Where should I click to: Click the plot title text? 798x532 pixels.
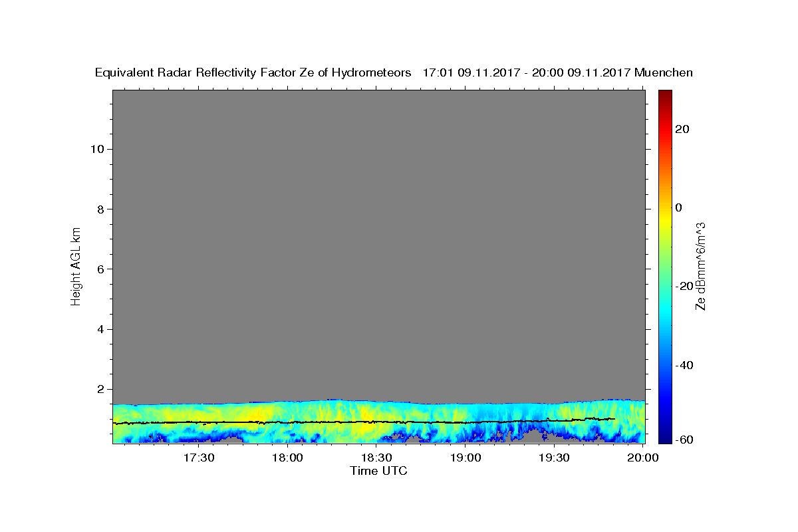point(394,73)
